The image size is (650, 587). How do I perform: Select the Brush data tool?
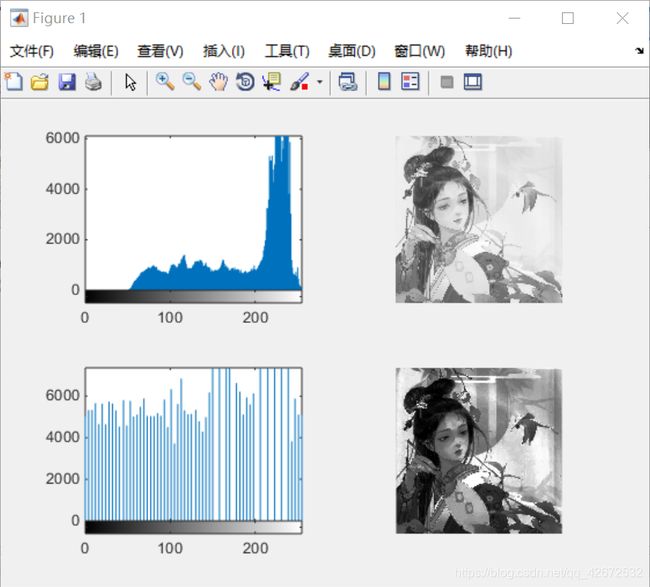click(299, 82)
